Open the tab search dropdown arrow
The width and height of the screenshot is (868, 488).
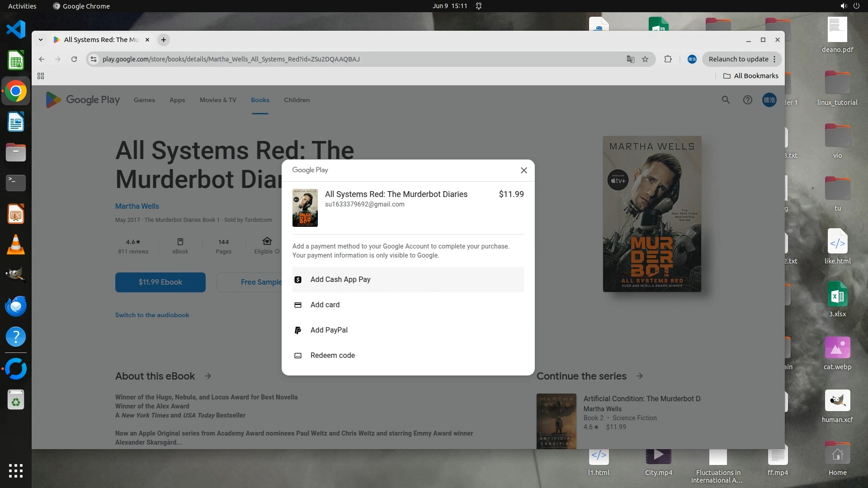click(x=41, y=40)
